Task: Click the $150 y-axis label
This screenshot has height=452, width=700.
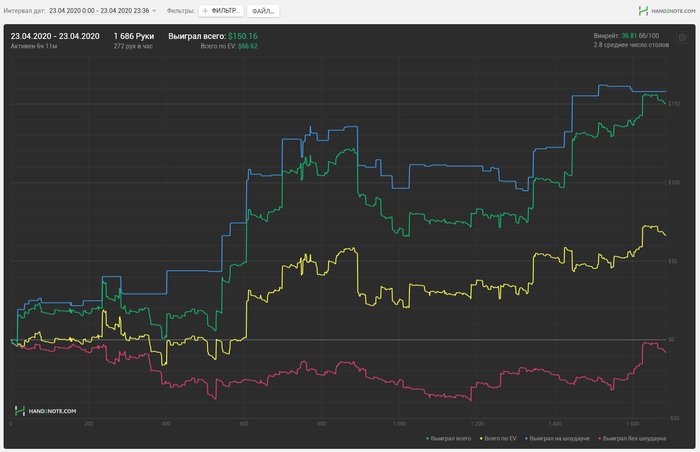Action: coord(674,104)
